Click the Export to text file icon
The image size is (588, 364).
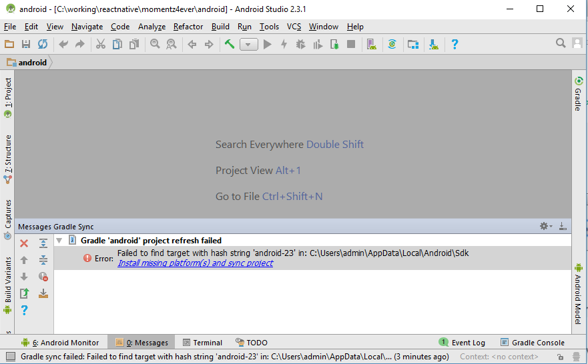coord(24,293)
